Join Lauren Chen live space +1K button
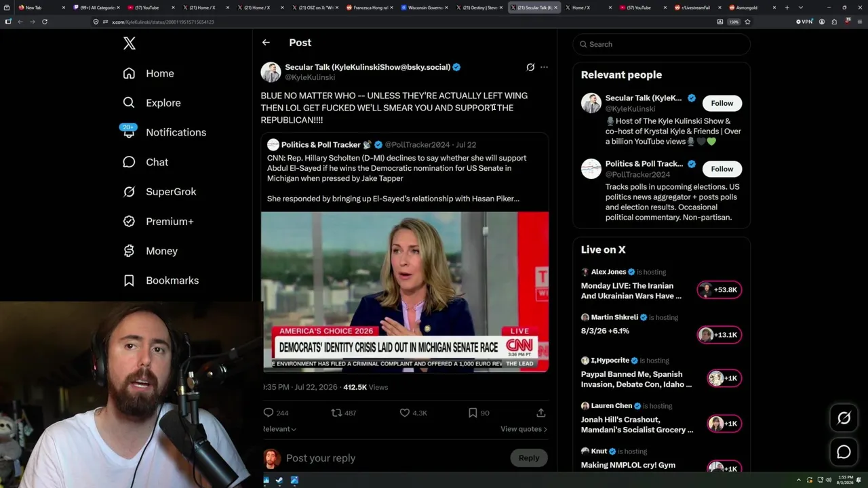868x488 pixels. [724, 424]
